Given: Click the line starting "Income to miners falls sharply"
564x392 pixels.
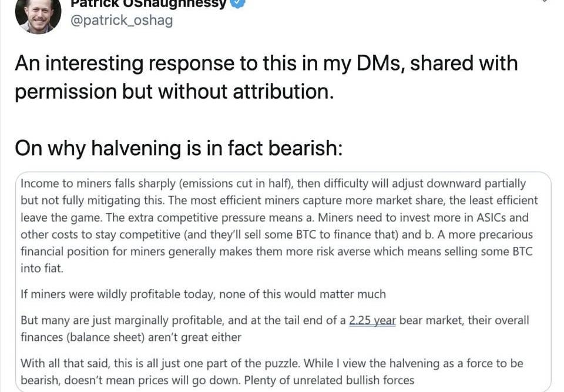Looking at the screenshot, I should pyautogui.click(x=273, y=183).
